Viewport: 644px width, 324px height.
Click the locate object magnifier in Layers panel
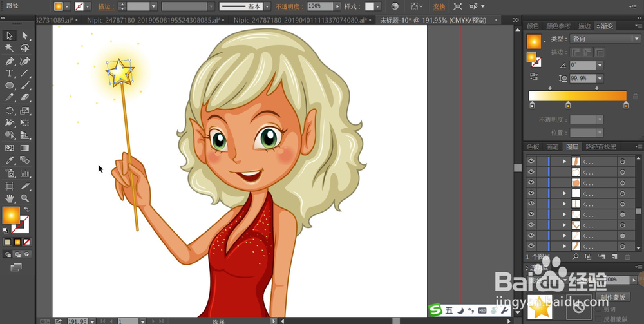575,256
